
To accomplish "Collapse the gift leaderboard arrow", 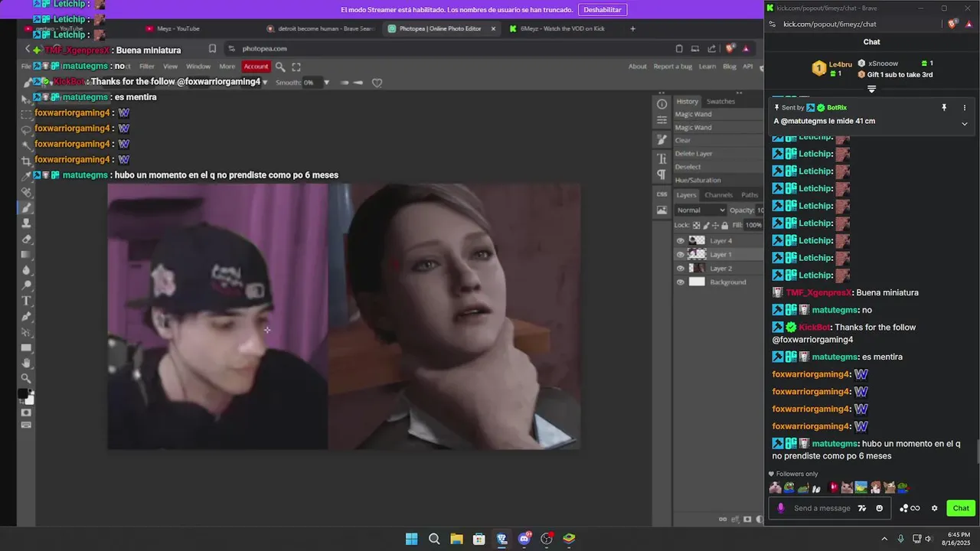I will point(871,89).
